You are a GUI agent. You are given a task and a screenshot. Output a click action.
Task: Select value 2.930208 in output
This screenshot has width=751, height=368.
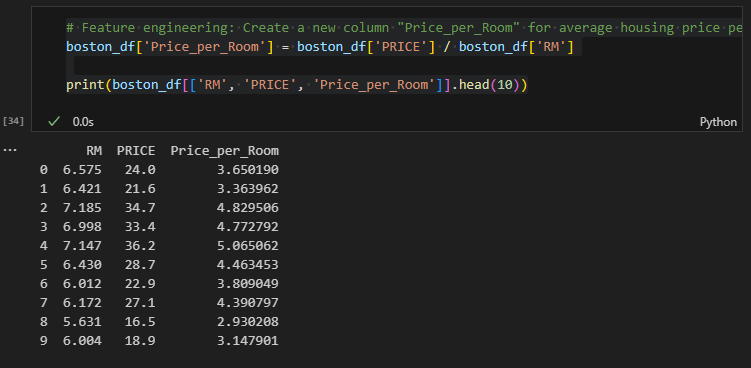[248, 322]
